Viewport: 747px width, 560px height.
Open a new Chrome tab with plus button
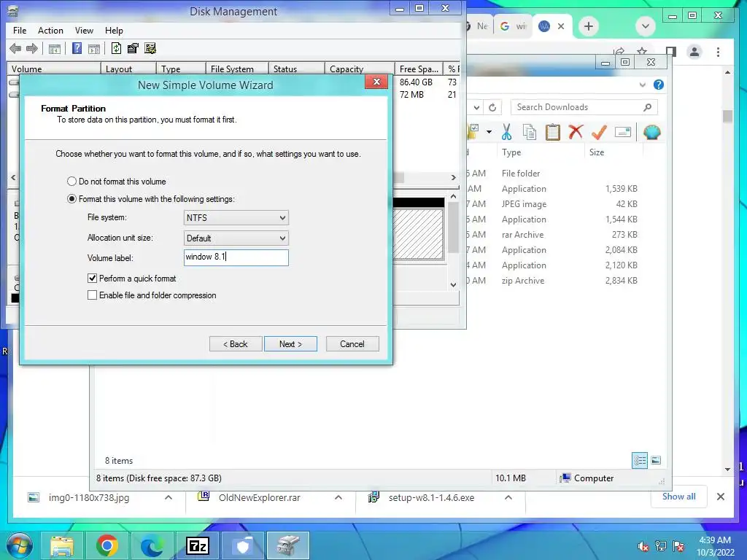coord(589,26)
